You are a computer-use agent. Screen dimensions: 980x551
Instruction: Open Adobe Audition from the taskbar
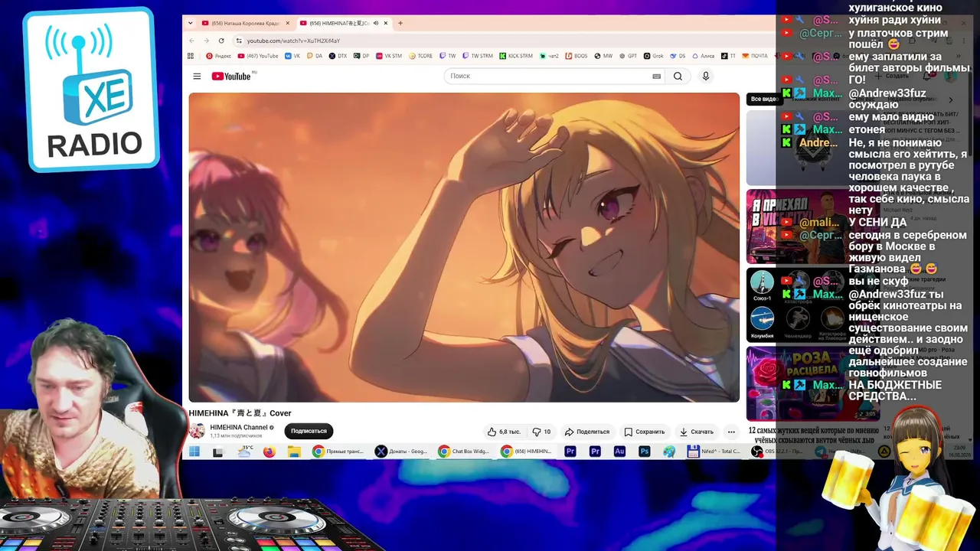coord(619,452)
